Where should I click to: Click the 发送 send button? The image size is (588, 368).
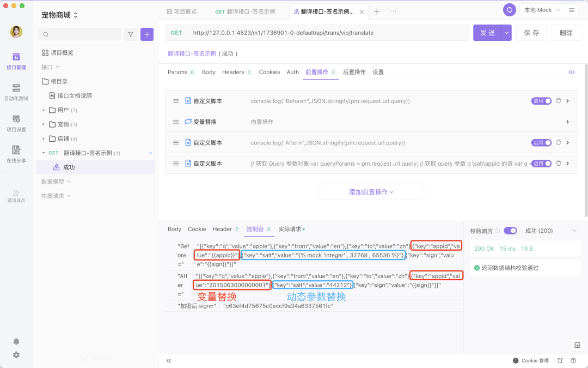pyautogui.click(x=489, y=33)
